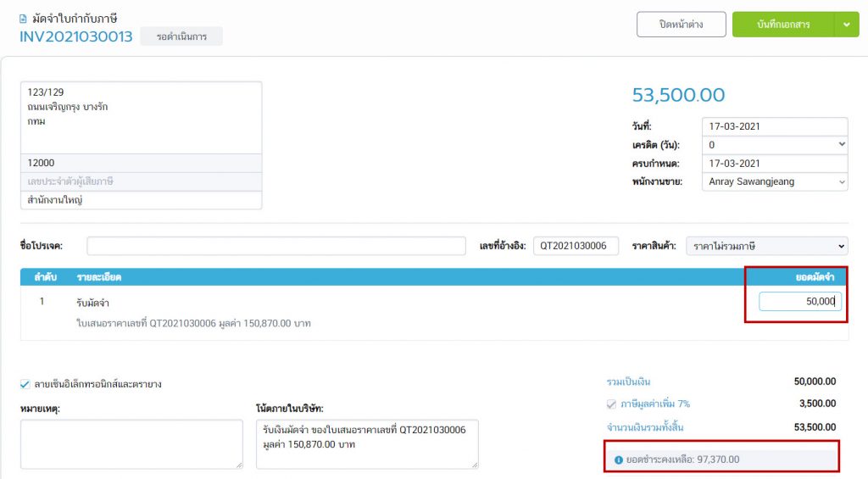This screenshot has height=479, width=868.
Task: Click the deposit amount field showing 50,000
Action: tap(799, 302)
